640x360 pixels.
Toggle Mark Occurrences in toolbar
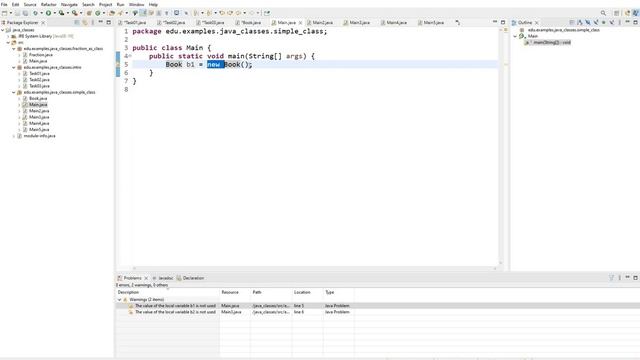tap(142, 13)
